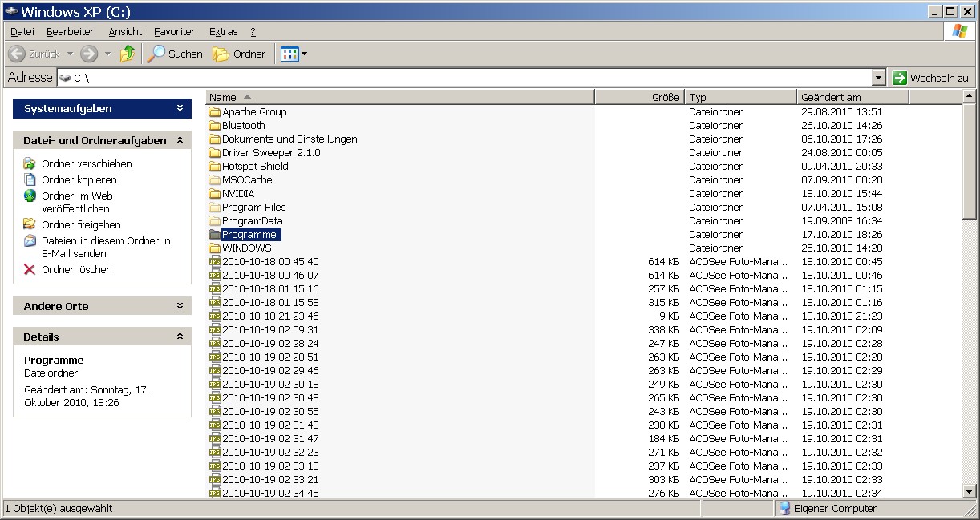Image resolution: width=980 pixels, height=520 pixels.
Task: Click Dateien in diesem Ordner in E-Mail senden
Action: [106, 247]
